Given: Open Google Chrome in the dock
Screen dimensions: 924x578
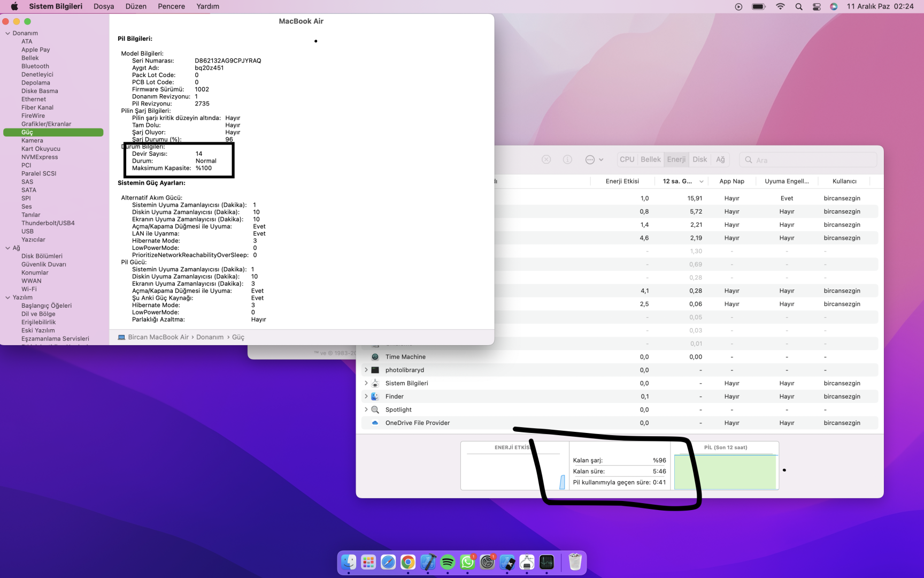Looking at the screenshot, I should tap(408, 562).
